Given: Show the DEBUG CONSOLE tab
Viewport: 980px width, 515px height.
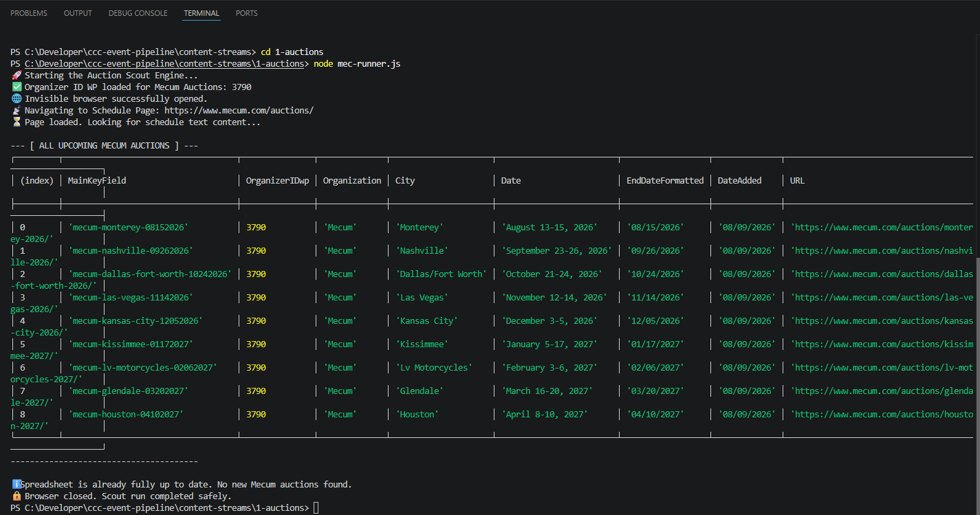Looking at the screenshot, I should tap(138, 13).
